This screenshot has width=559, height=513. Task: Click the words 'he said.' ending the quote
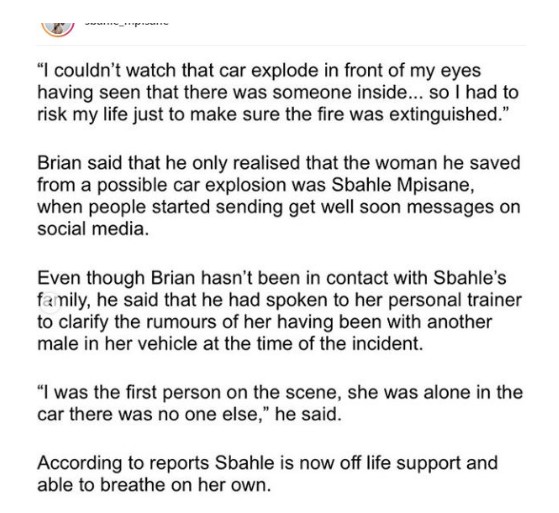click(x=308, y=414)
